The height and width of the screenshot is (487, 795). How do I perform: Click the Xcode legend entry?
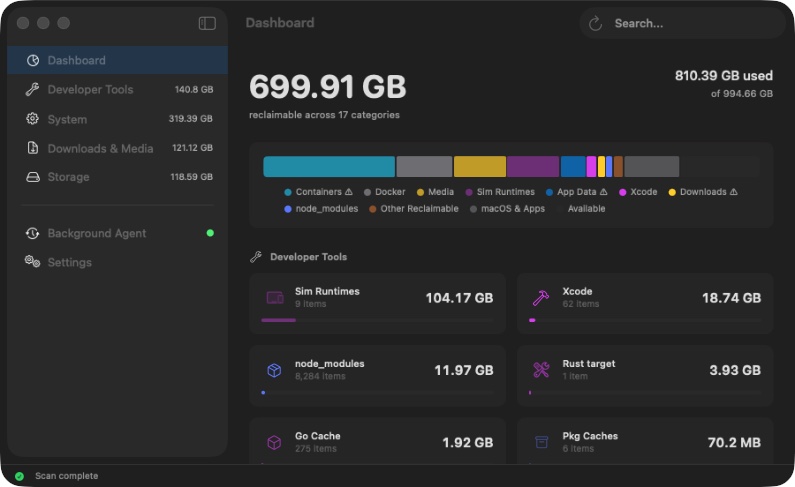point(638,192)
